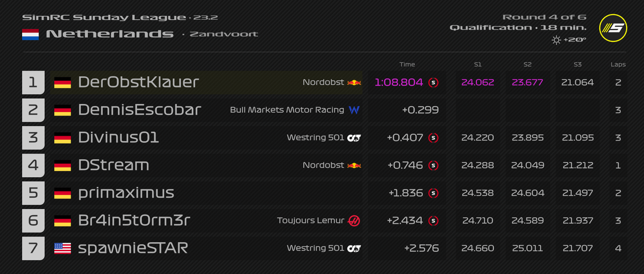Click the German flag beside DStream
This screenshot has width=644, height=274.
coord(62,165)
